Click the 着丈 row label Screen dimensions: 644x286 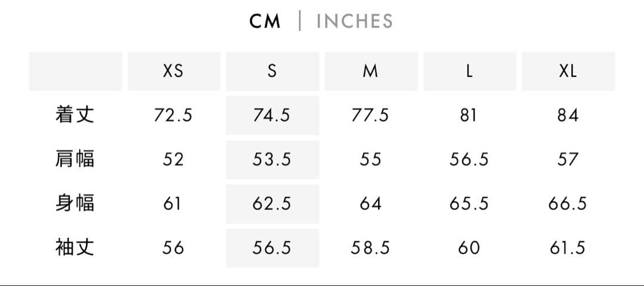coord(75,115)
